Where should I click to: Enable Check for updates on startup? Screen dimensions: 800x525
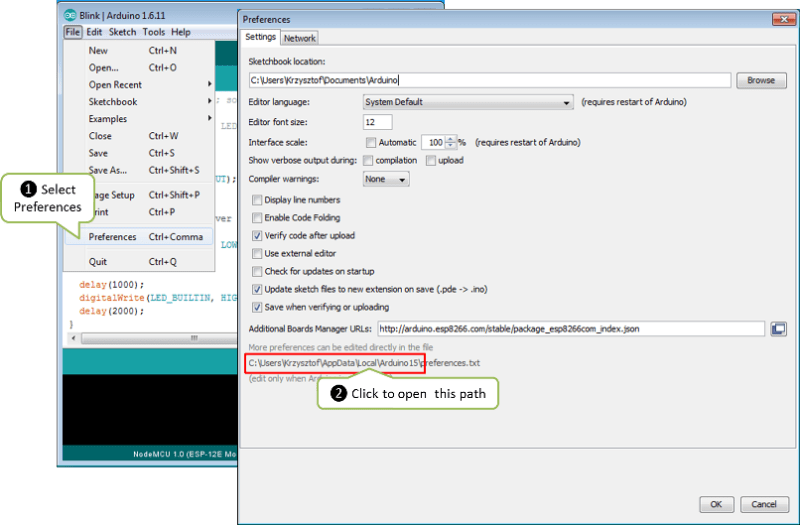tap(257, 271)
